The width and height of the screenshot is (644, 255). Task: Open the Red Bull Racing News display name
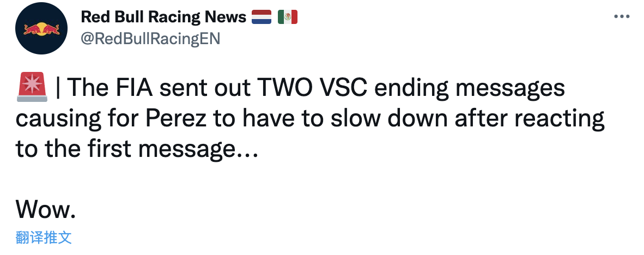163,17
